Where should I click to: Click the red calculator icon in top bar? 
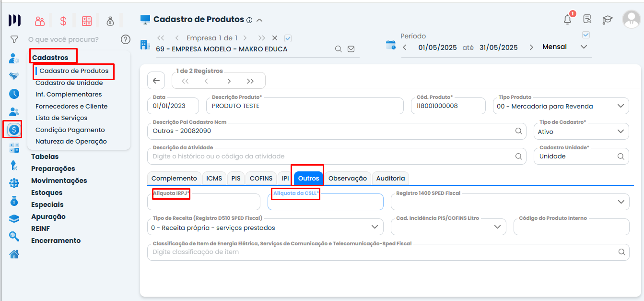coord(87,21)
